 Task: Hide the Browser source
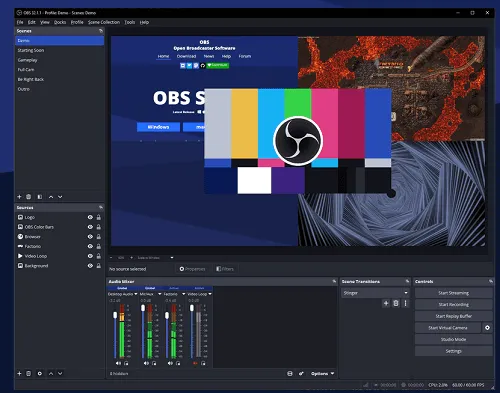[90, 236]
